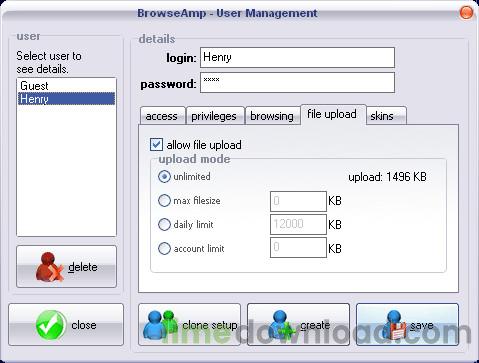Click the 'upload: 1496 KB' text
The width and height of the screenshot is (479, 363).
(387, 177)
